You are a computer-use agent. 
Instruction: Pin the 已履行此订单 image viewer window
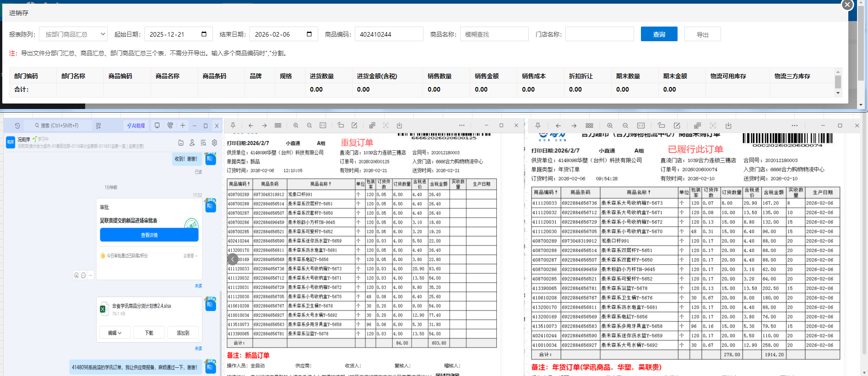538,125
